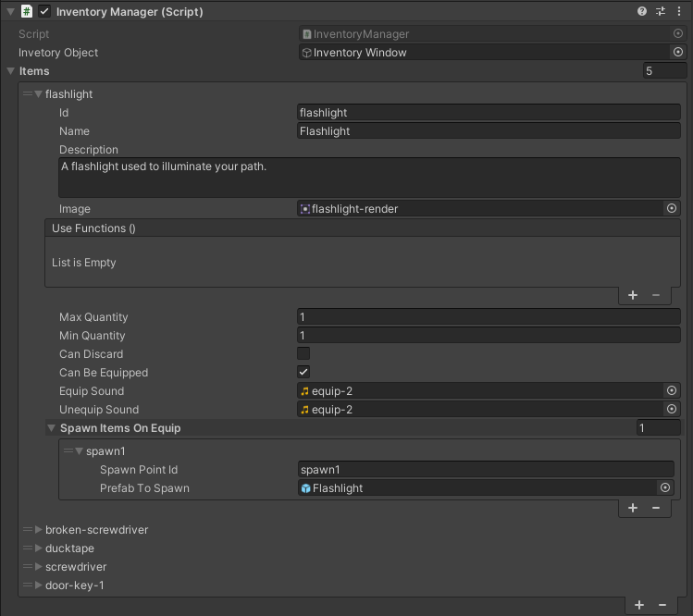Click the Max Quantity input field
693x616 pixels.
pos(489,317)
